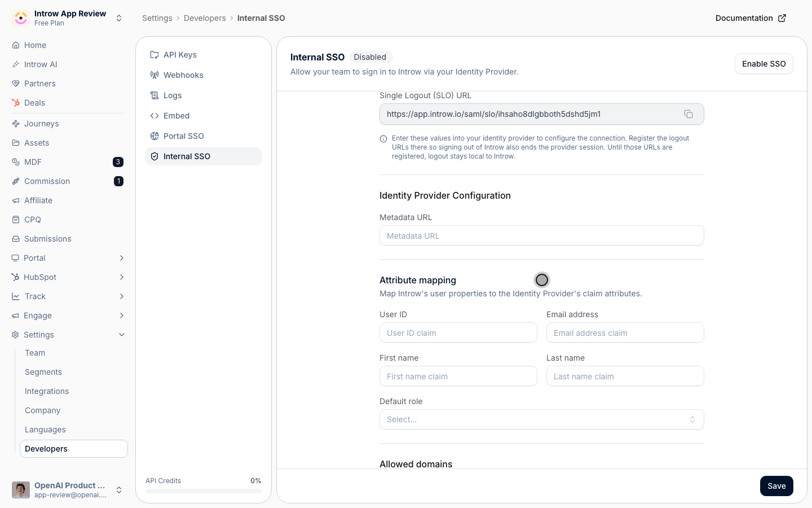Open Embed code settings
Screen dimensions: 812x508
tap(204, 116)
